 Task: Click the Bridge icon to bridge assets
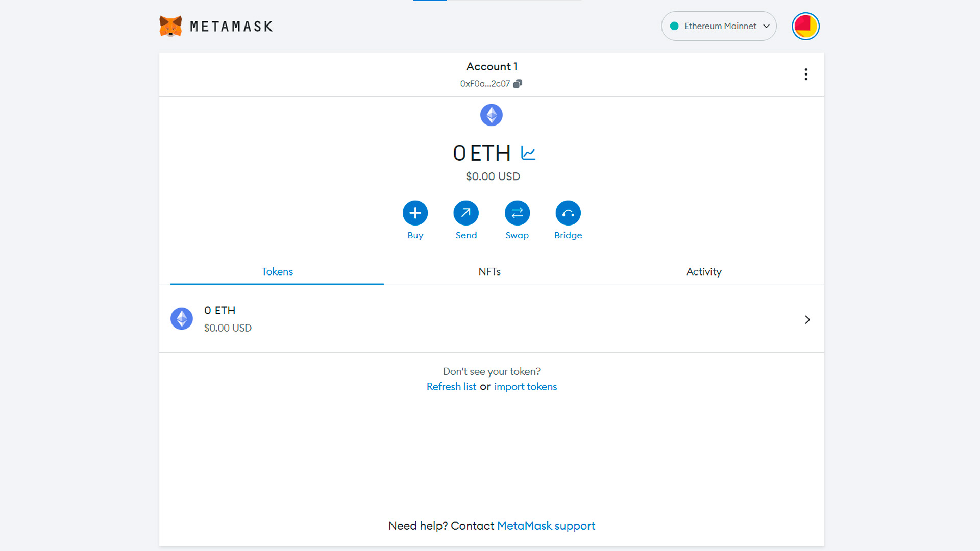pos(568,213)
